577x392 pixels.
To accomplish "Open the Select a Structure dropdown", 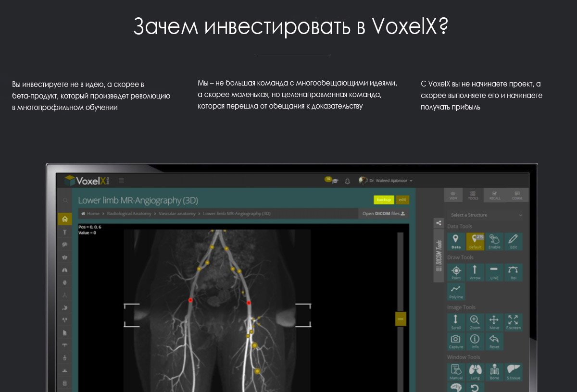I will [x=486, y=215].
